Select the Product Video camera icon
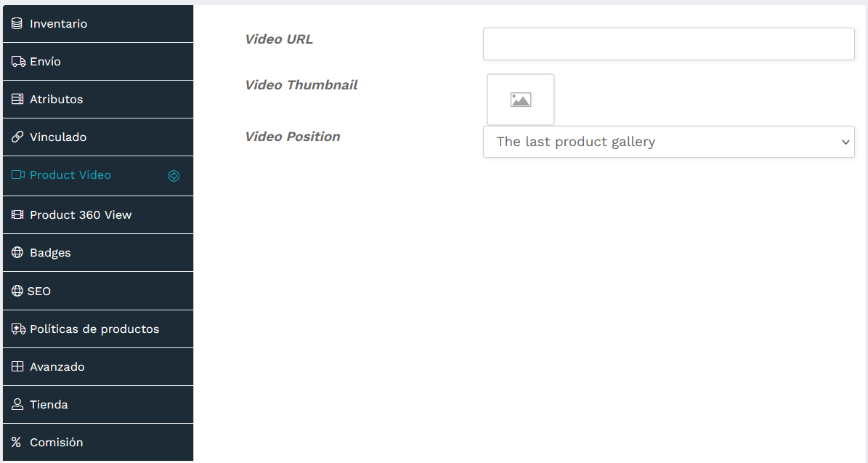The image size is (868, 463). click(16, 174)
